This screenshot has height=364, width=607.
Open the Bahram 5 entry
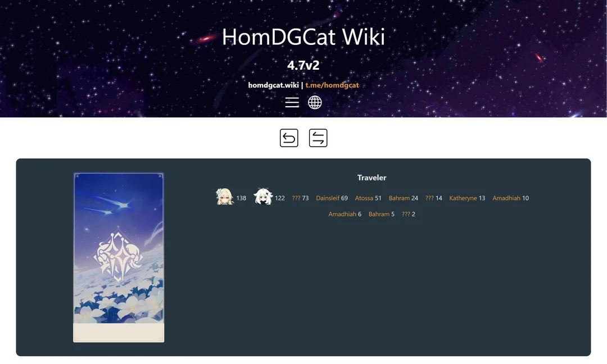pyautogui.click(x=381, y=215)
